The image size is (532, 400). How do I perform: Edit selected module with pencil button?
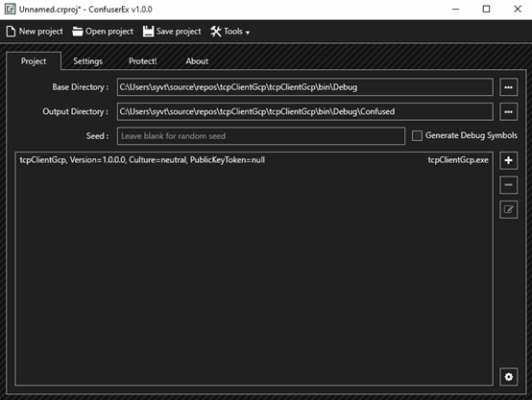[508, 209]
